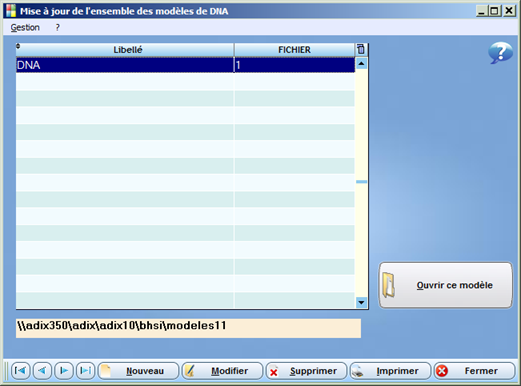
Task: Click the trash icon in table header
Action: pyautogui.click(x=361, y=49)
